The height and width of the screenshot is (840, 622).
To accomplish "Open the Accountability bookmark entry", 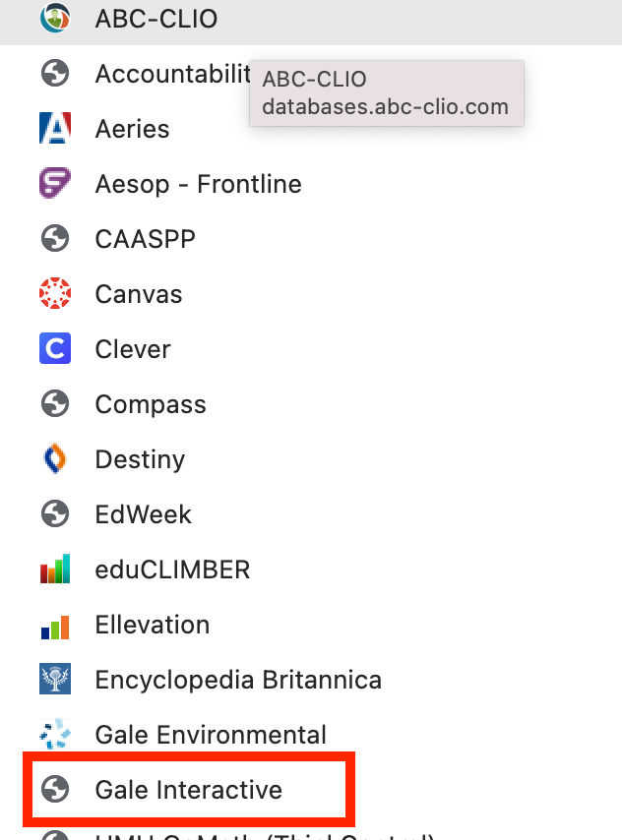I will pyautogui.click(x=311, y=74).
